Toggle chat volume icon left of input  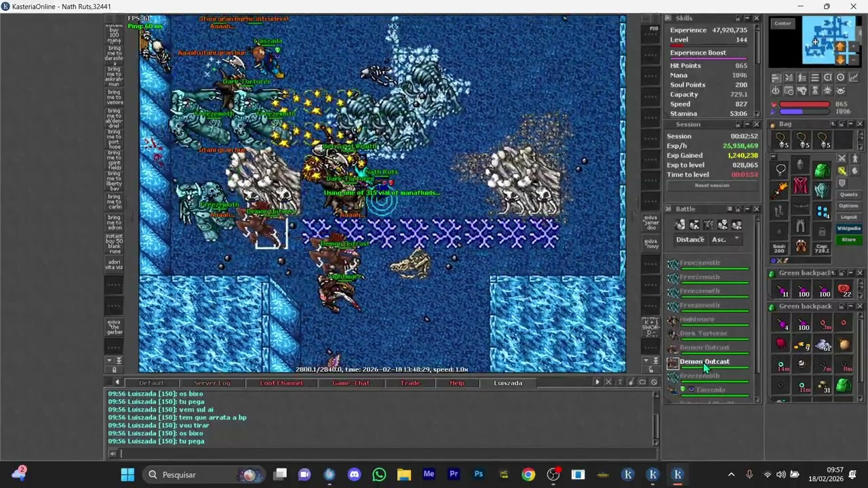(x=113, y=453)
